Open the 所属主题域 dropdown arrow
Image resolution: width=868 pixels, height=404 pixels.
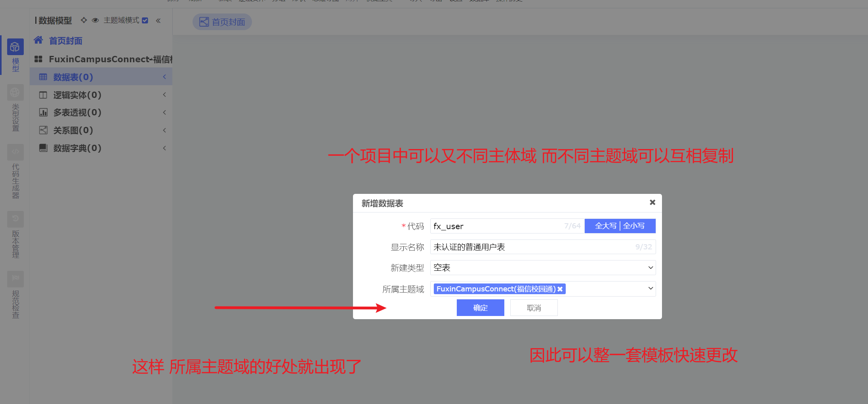coord(650,288)
